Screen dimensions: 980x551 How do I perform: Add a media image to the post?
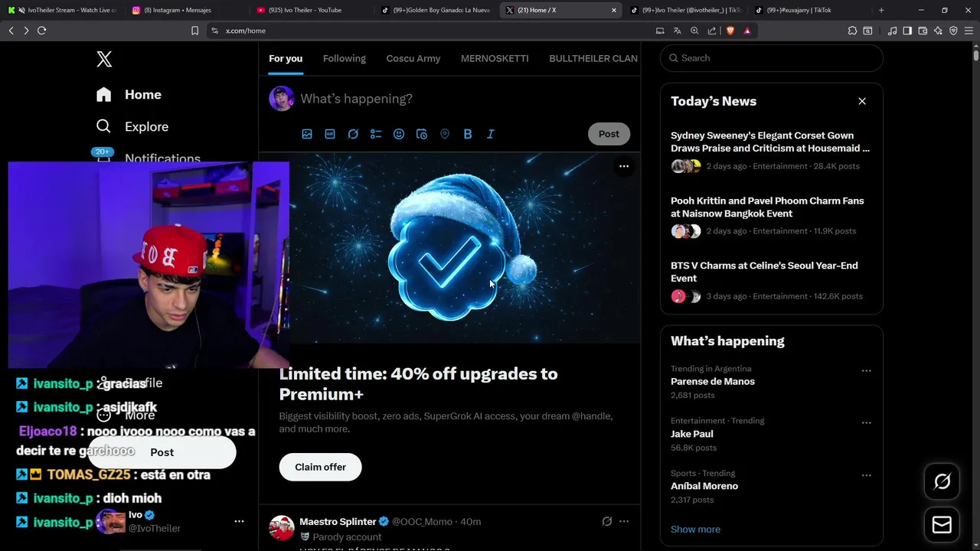point(307,134)
